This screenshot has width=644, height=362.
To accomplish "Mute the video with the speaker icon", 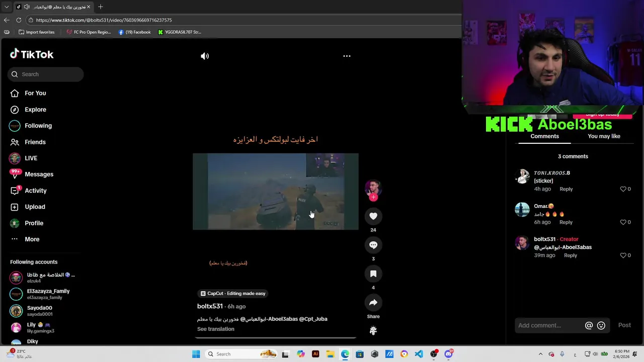I will click(x=205, y=56).
